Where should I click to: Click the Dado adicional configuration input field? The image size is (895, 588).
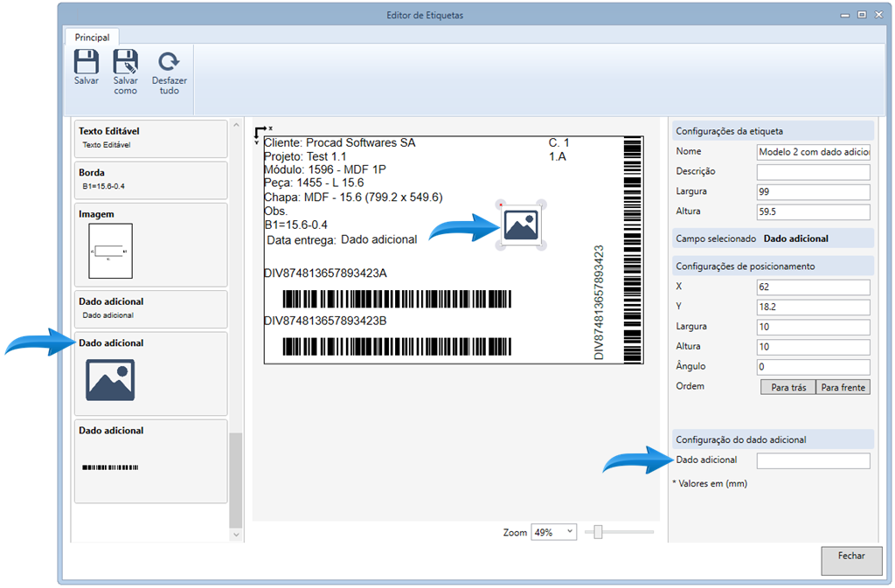click(x=814, y=460)
